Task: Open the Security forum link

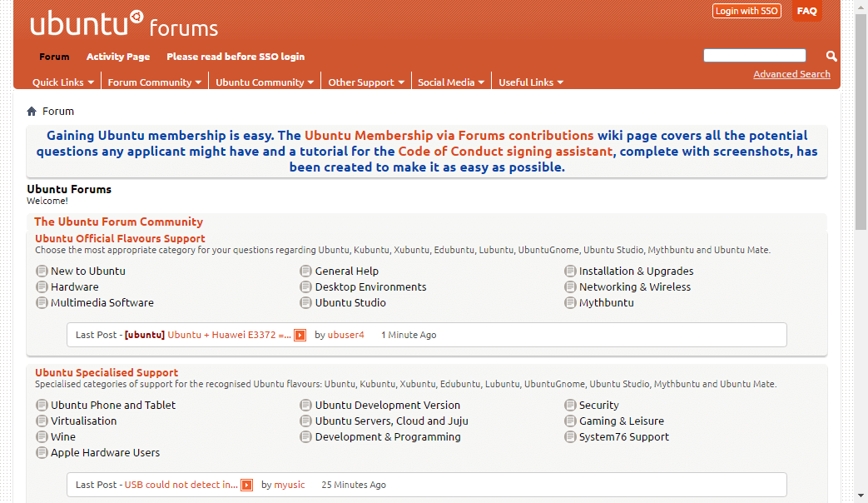Action: (x=599, y=405)
